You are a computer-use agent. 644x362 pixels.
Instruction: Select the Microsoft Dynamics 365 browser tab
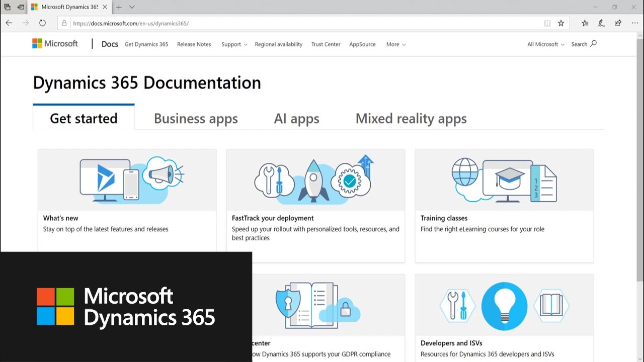[69, 7]
